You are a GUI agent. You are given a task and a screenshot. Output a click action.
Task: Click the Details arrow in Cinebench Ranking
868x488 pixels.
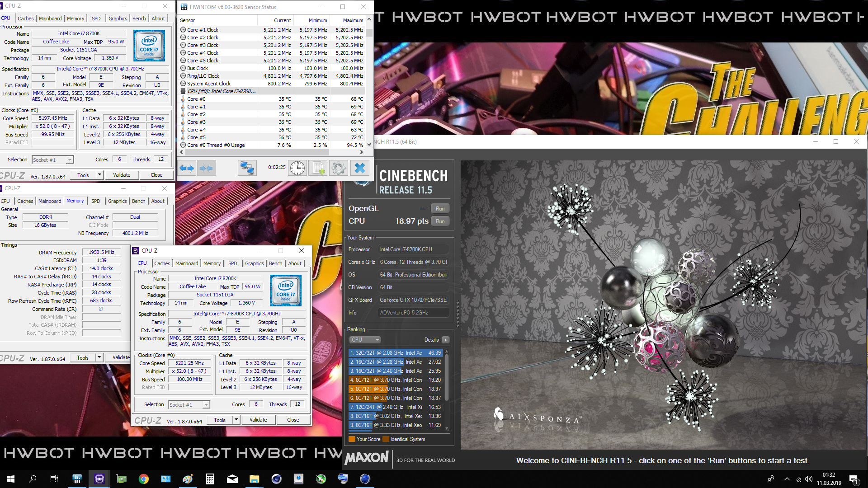(x=446, y=340)
